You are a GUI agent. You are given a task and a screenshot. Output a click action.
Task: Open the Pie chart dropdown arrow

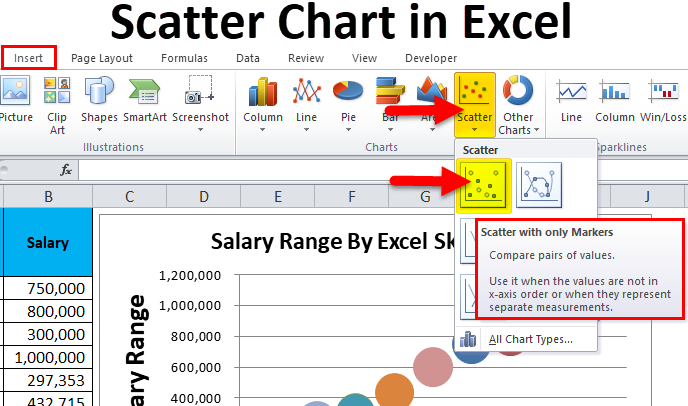coord(348,129)
